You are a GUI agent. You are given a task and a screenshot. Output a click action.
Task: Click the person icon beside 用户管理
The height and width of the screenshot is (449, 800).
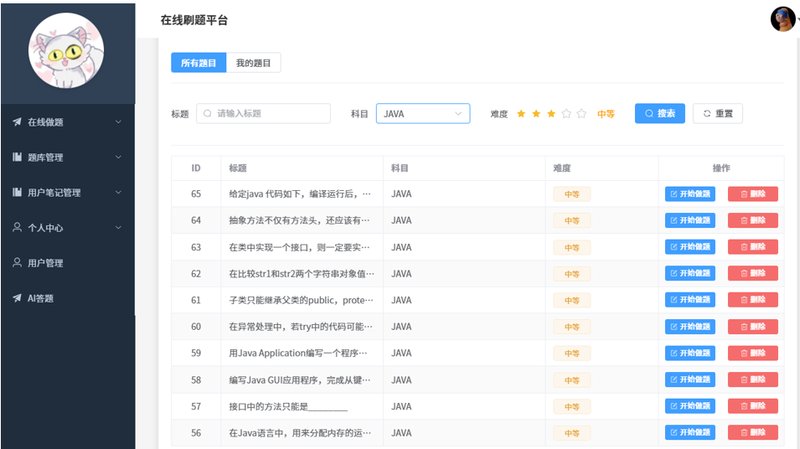tap(17, 262)
